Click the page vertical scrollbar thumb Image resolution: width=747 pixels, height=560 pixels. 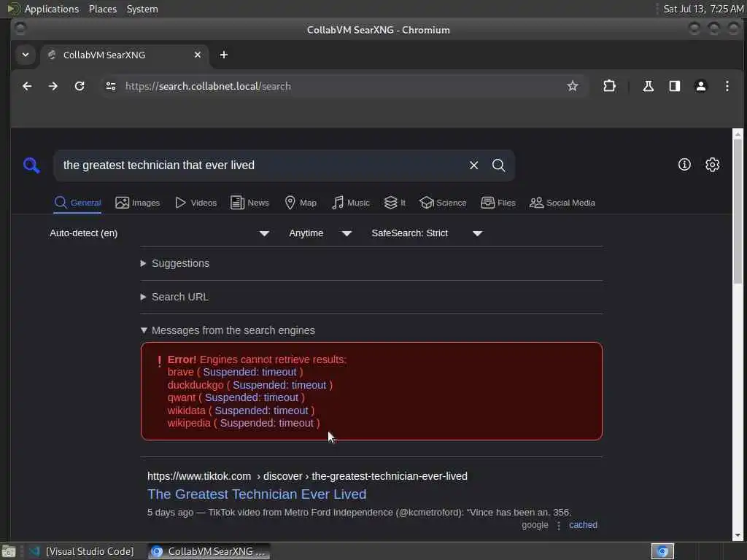click(x=738, y=211)
